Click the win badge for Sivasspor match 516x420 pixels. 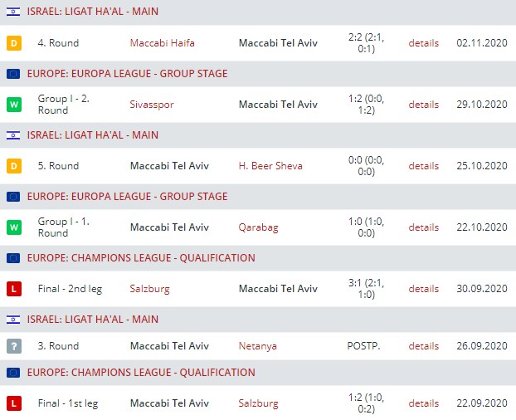click(13, 105)
